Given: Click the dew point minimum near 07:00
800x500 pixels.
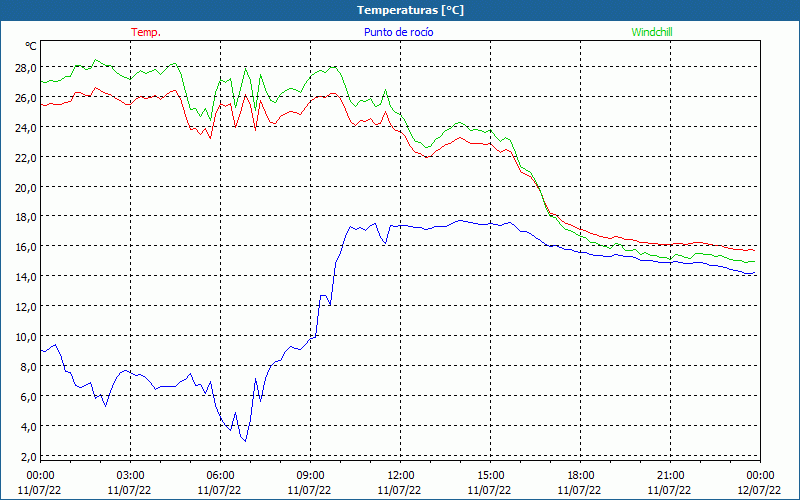Looking at the screenshot, I should tap(245, 441).
